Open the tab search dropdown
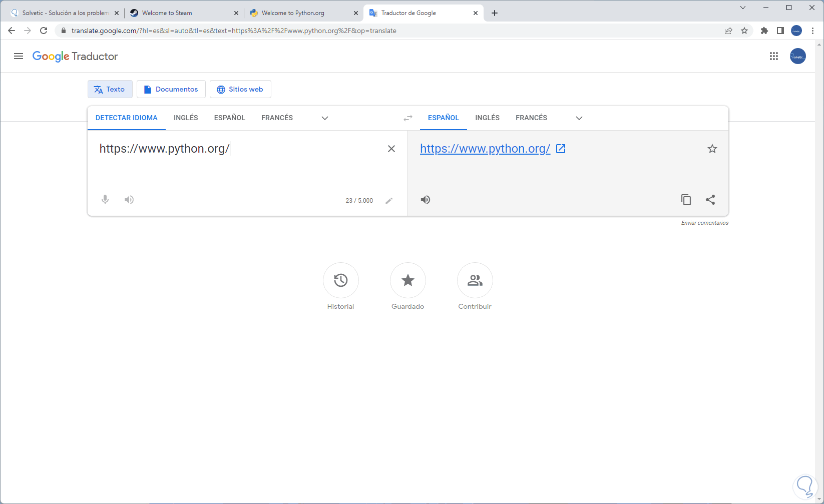 pos(743,8)
